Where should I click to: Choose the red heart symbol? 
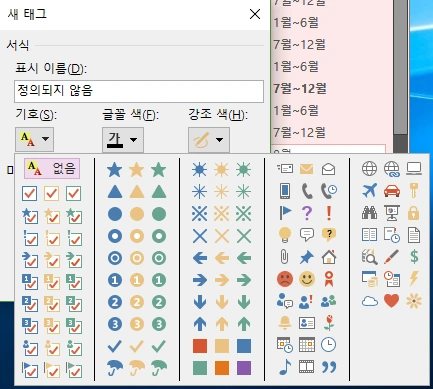coord(392,301)
